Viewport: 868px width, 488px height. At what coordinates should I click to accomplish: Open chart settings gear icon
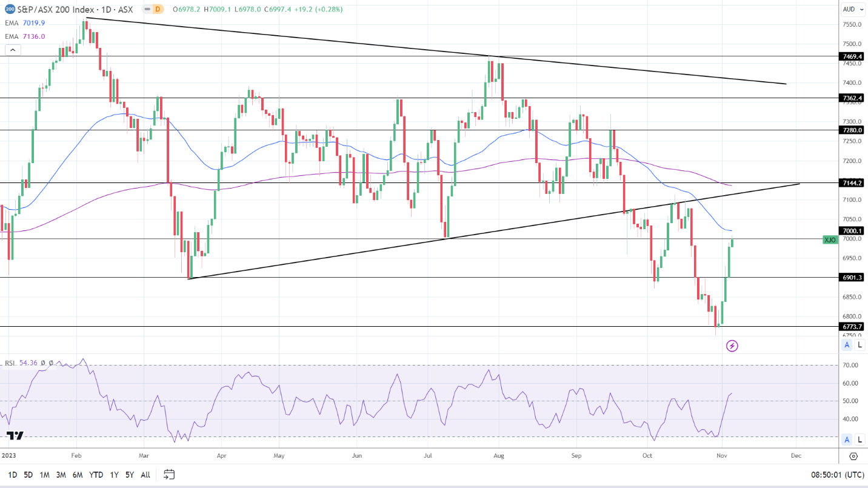click(853, 456)
